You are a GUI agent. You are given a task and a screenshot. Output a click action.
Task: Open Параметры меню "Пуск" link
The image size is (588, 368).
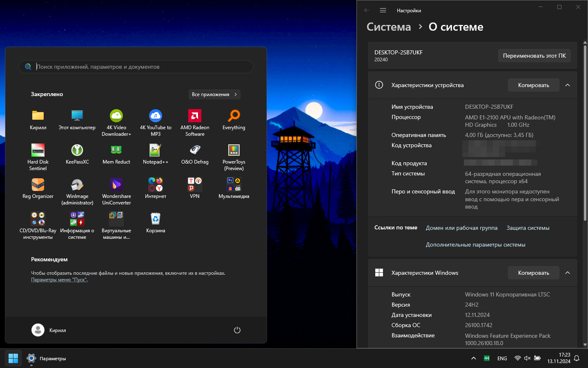click(x=59, y=280)
